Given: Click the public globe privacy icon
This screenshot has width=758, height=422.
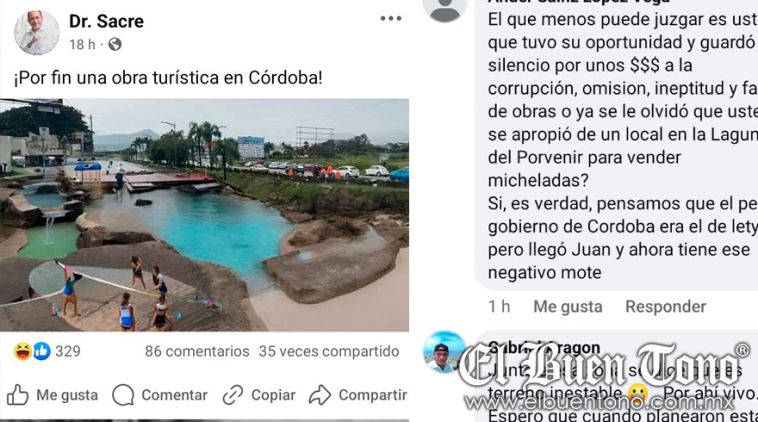Looking at the screenshot, I should 115,44.
